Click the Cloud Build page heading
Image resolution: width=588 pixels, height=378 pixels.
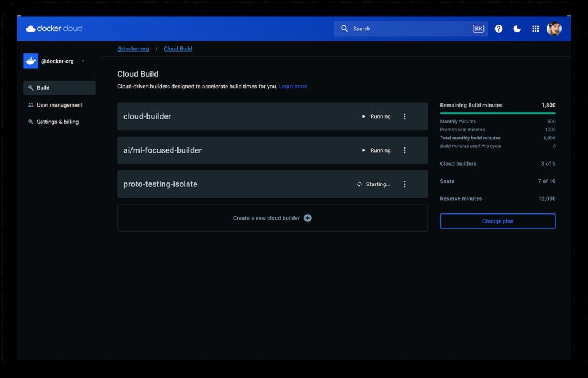138,74
